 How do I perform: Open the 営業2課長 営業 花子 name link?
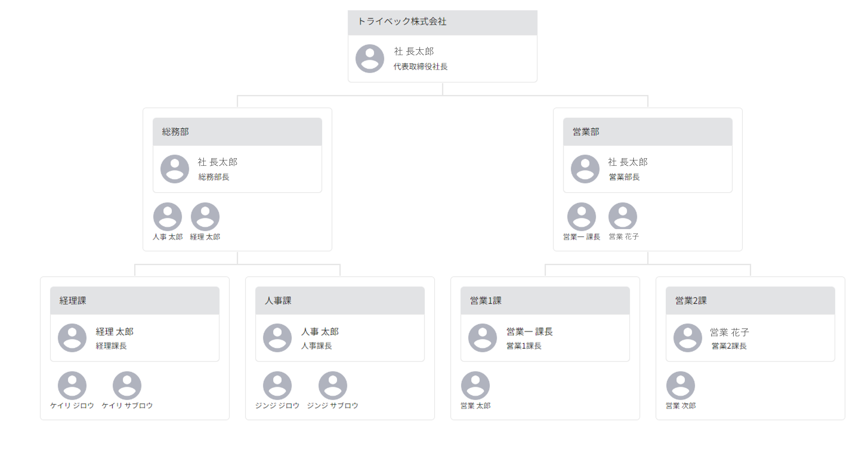pos(730,332)
